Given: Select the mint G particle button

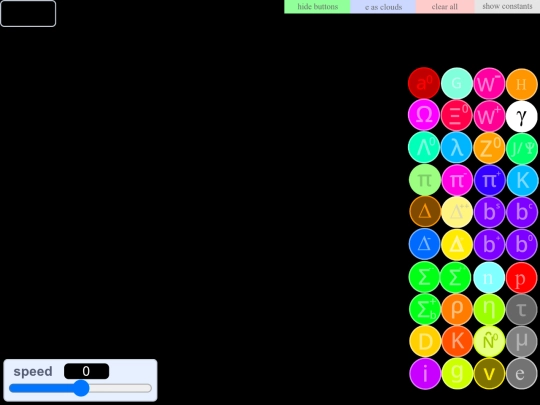Looking at the screenshot, I should tap(457, 83).
